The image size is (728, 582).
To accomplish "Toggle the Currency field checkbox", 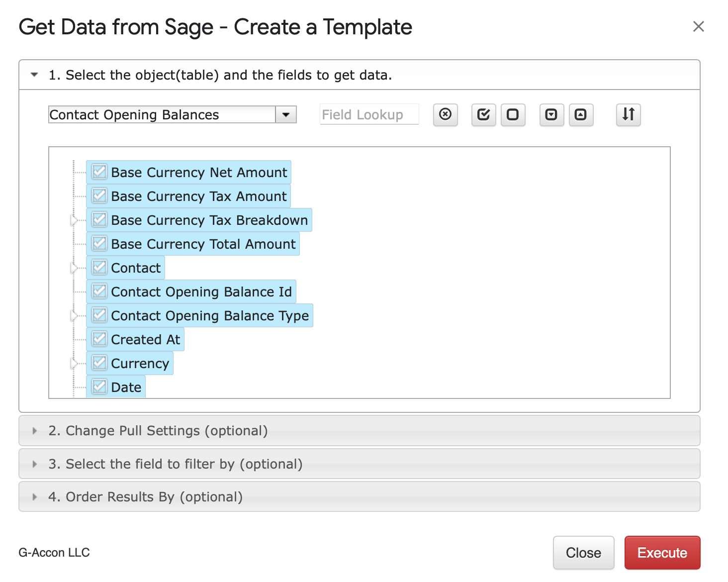I will (x=99, y=363).
